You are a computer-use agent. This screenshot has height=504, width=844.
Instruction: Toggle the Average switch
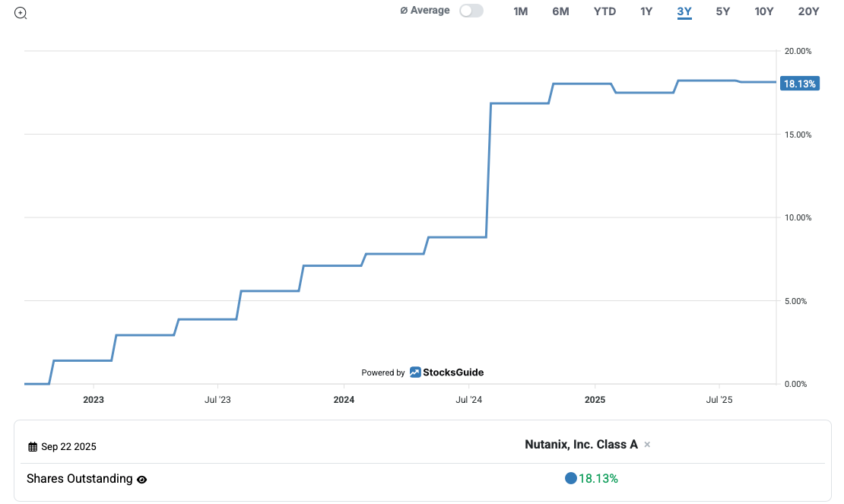[x=471, y=11]
